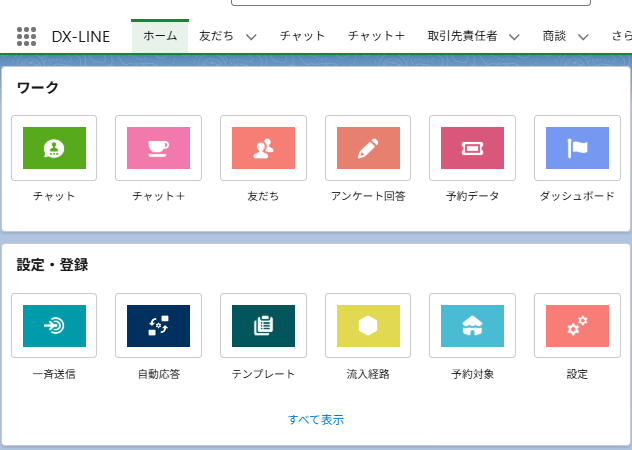Open the green チャット tile icon

point(54,148)
